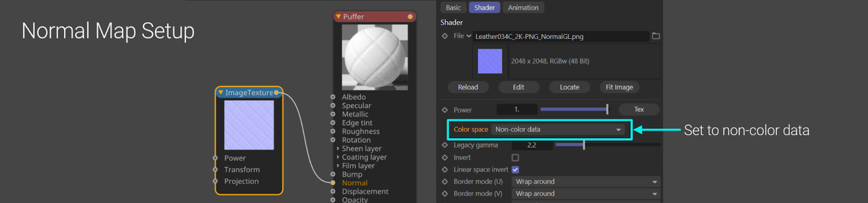Switch to the Basic tab
This screenshot has width=868, height=203.
(454, 8)
